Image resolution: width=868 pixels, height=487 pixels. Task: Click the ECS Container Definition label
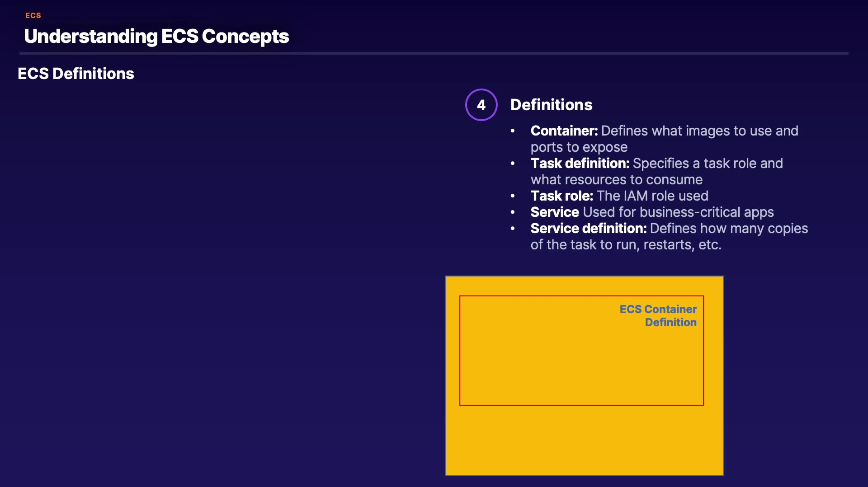(658, 316)
